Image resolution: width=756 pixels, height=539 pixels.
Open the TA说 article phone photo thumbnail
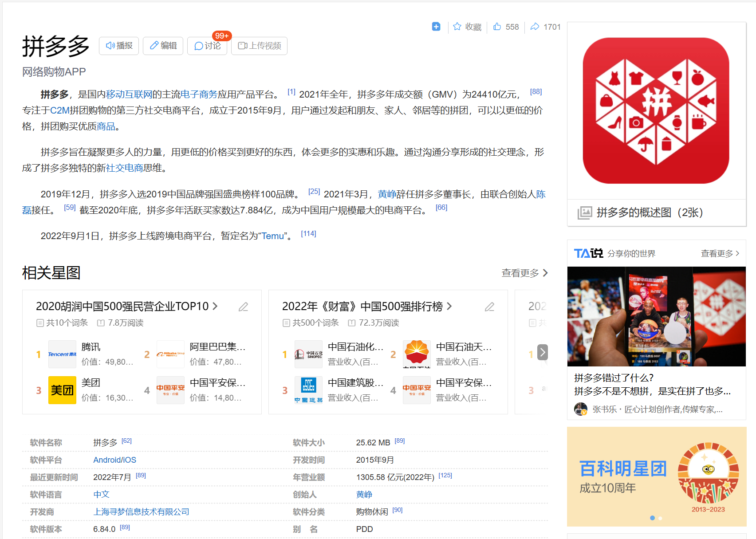pos(657,316)
